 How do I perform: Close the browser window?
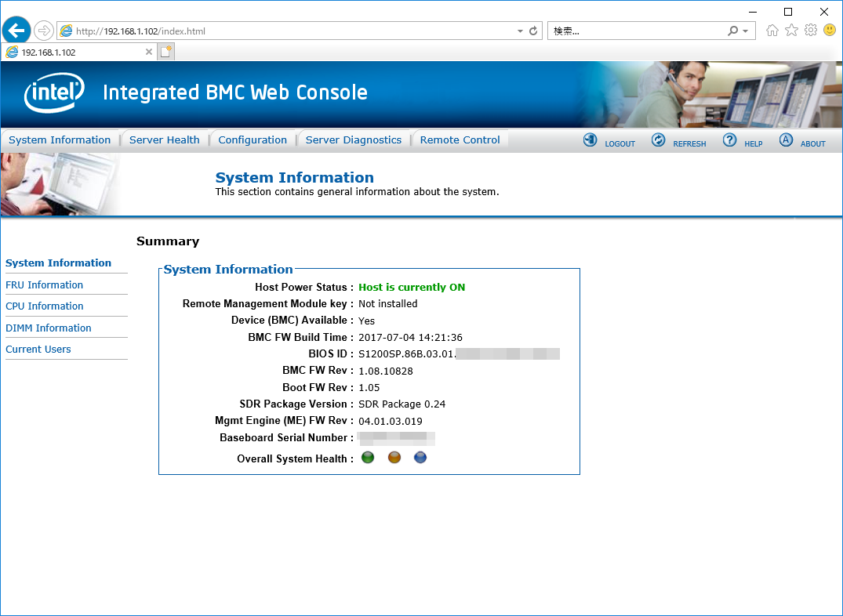click(x=823, y=11)
